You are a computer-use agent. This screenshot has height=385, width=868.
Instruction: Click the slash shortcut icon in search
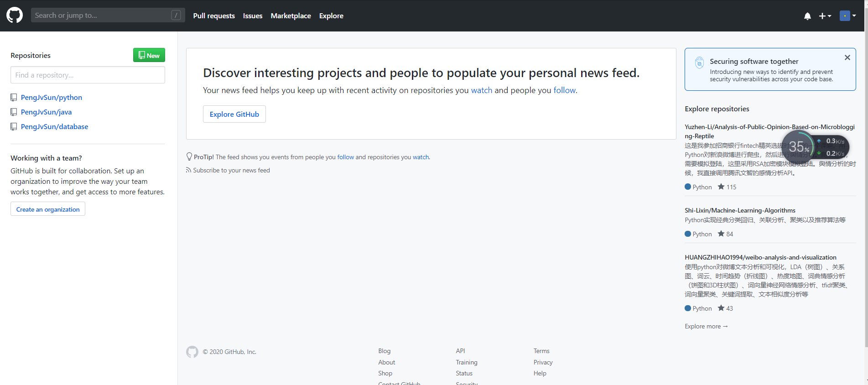click(x=176, y=16)
